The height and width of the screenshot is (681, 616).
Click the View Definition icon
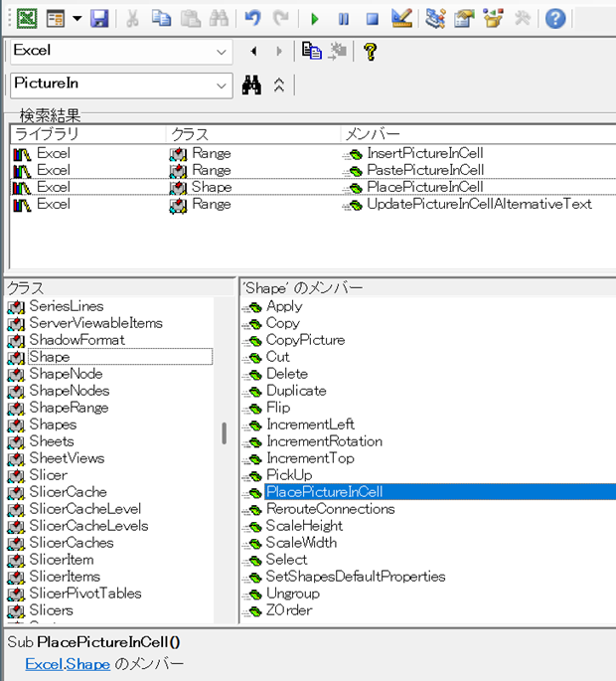[x=337, y=52]
